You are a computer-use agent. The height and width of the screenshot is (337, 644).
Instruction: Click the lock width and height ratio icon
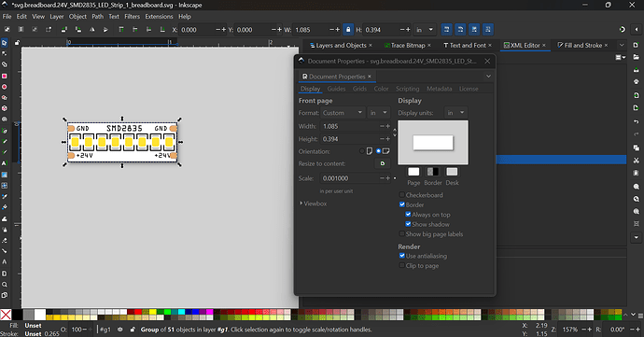(348, 30)
